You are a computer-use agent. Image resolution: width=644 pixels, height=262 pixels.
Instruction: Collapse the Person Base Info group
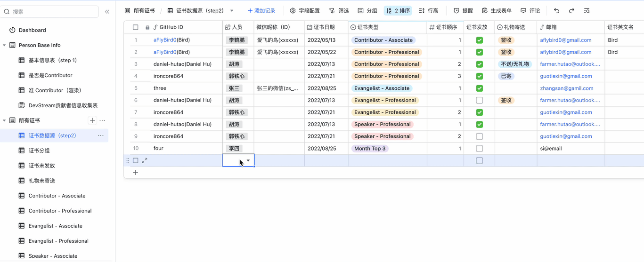point(5,45)
